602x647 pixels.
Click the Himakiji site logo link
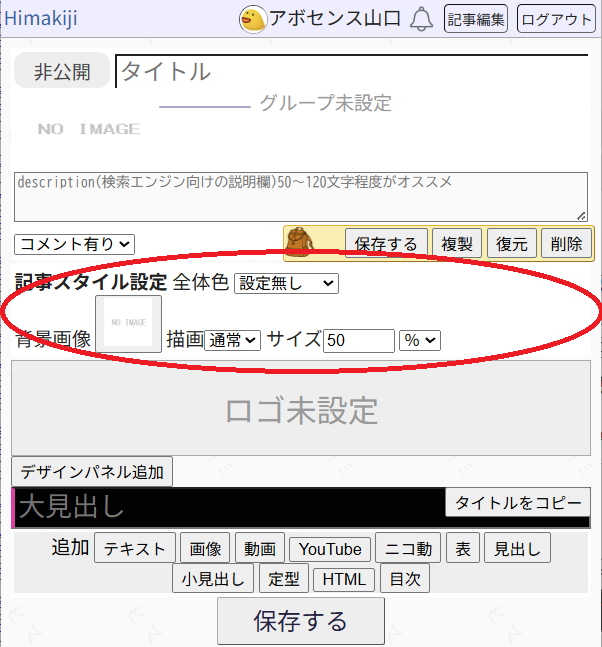[x=41, y=18]
